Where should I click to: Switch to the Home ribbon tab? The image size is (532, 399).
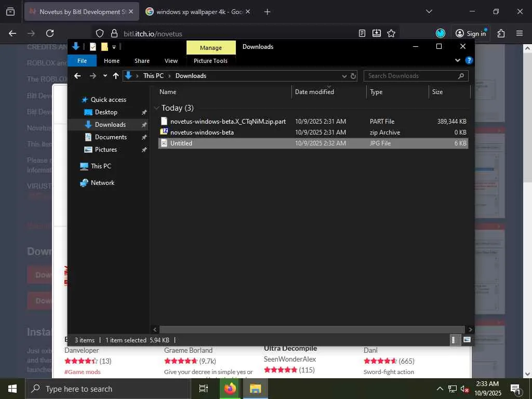click(x=112, y=61)
